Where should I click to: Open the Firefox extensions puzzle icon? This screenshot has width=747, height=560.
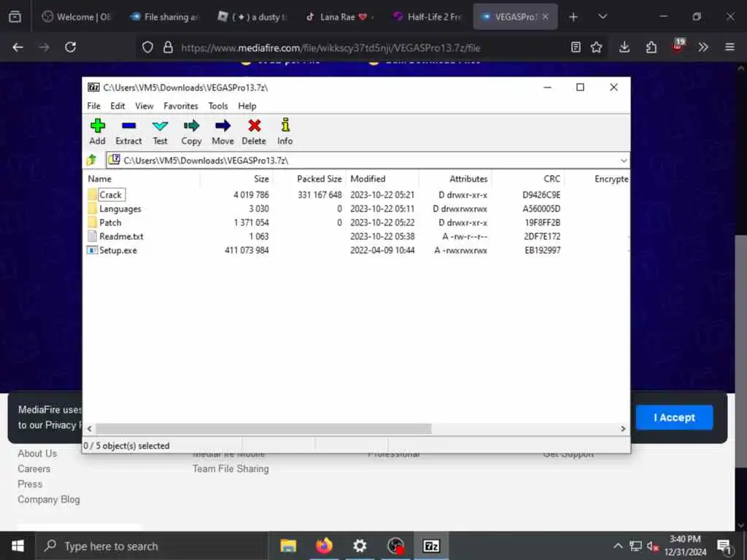click(x=651, y=47)
